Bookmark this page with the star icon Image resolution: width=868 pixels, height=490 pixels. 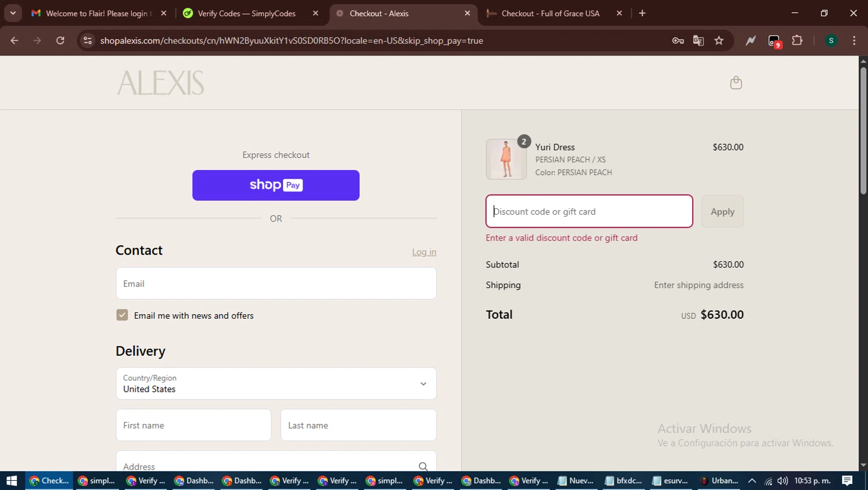(719, 40)
